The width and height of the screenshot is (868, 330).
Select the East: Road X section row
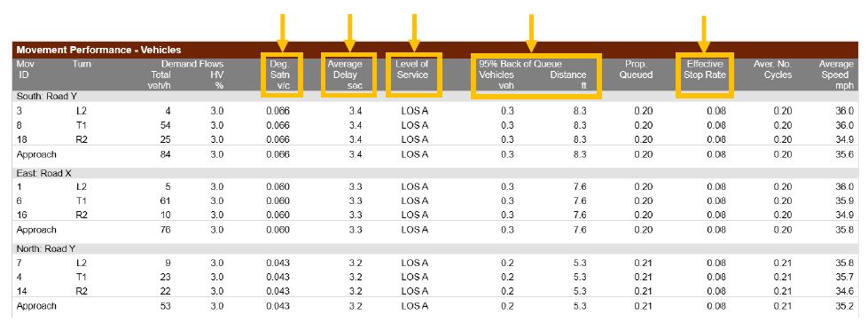[434, 173]
